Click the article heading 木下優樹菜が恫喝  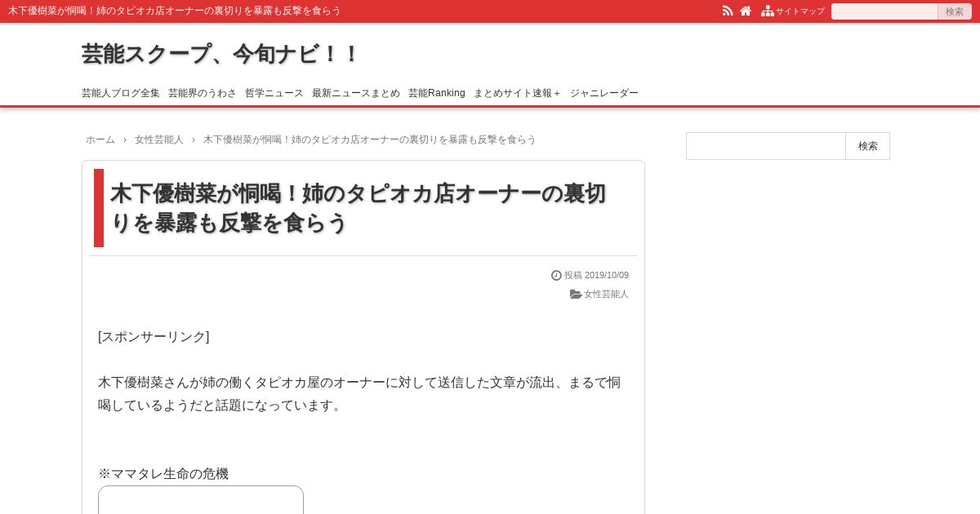358,208
